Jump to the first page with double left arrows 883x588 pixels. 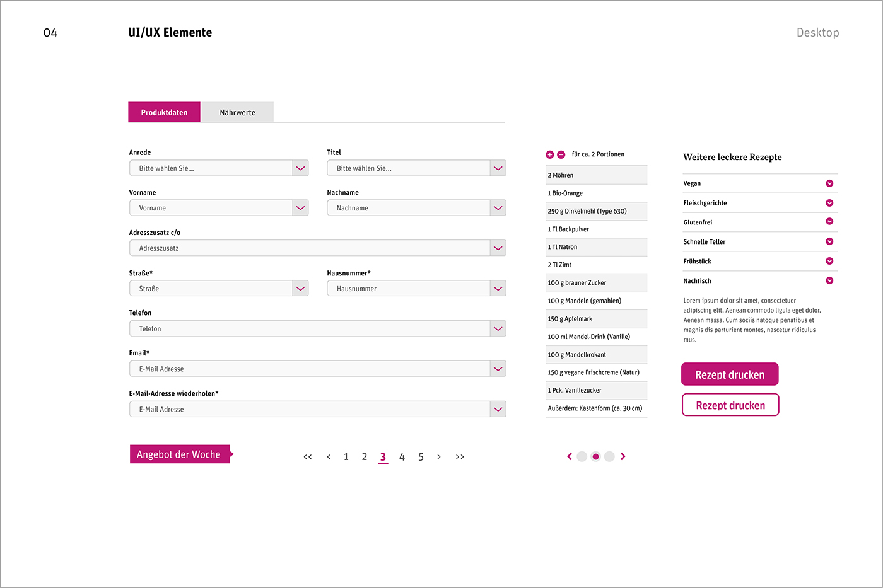(x=308, y=457)
